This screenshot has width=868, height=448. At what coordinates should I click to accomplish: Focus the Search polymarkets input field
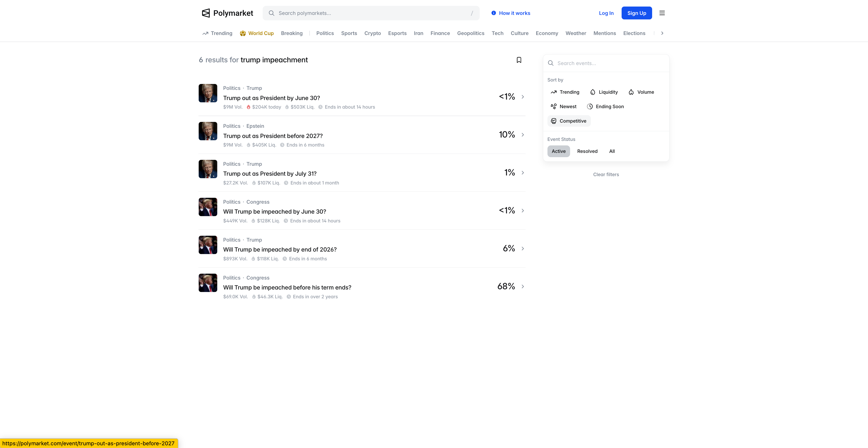(371, 13)
